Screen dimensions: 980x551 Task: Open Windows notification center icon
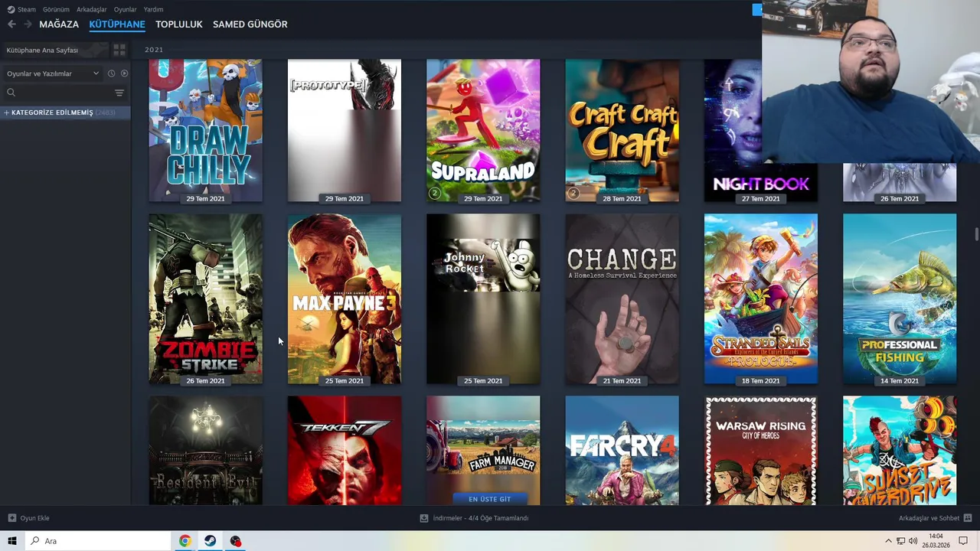coord(963,541)
